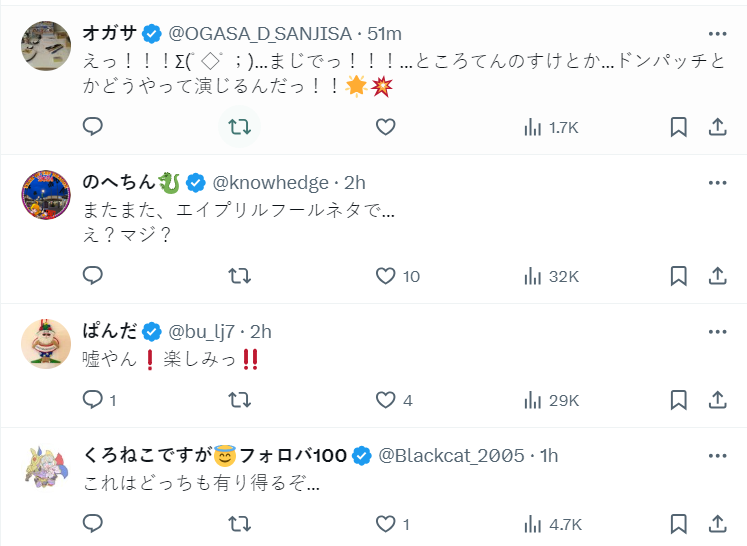This screenshot has width=747, height=546.
Task: Like のへちん's tweet with 10 likes
Action: coord(386,276)
